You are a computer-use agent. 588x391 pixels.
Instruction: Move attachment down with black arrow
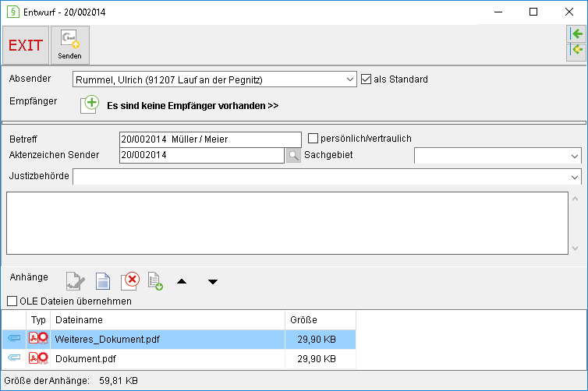click(x=213, y=282)
